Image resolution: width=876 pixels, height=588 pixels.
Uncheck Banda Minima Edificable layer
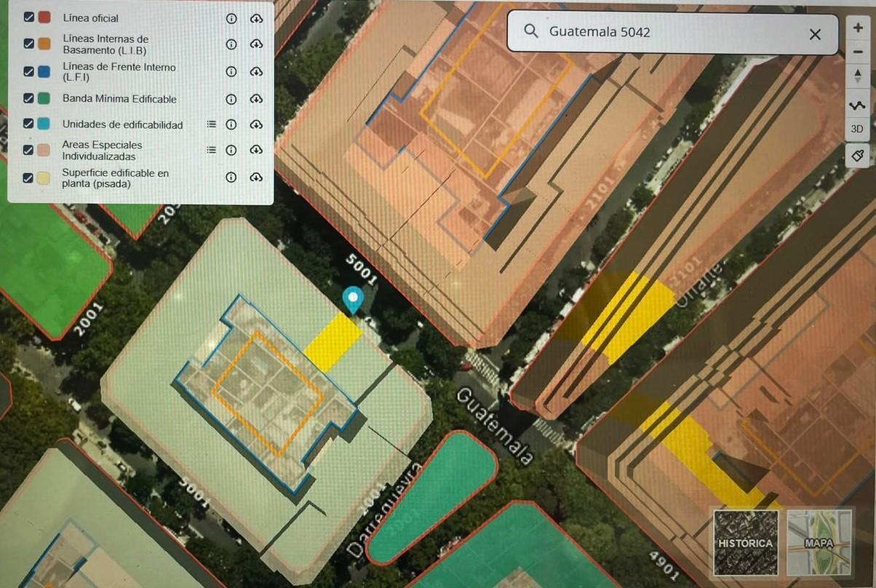coord(29,98)
